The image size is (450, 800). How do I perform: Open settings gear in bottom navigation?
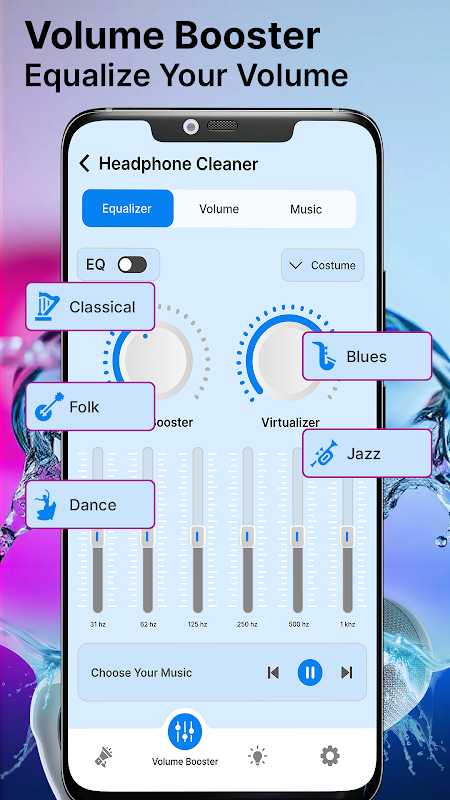tap(330, 756)
